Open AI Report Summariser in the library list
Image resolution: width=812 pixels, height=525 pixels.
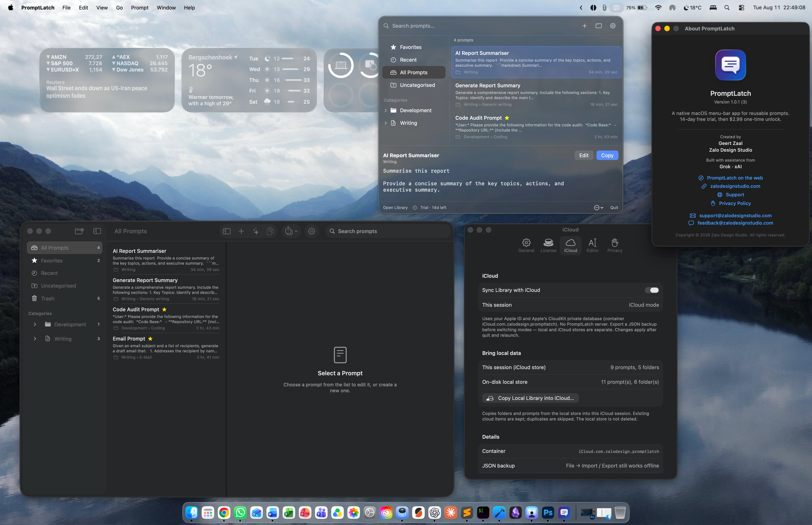coord(166,260)
